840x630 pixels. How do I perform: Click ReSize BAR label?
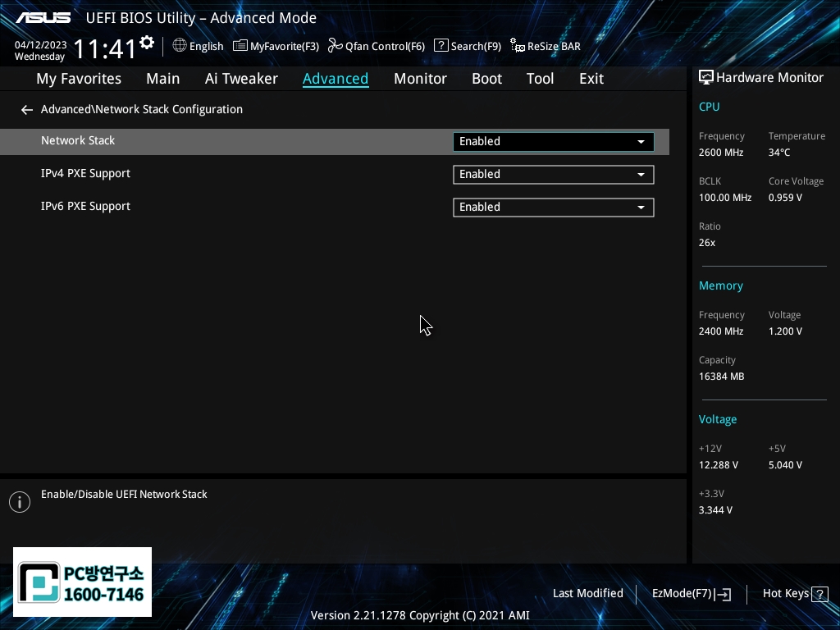click(x=554, y=47)
